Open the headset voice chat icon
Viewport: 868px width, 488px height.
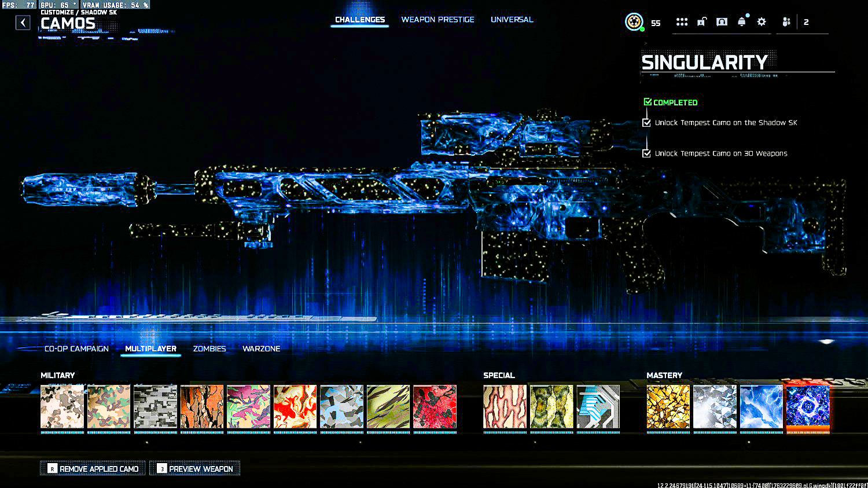[722, 22]
